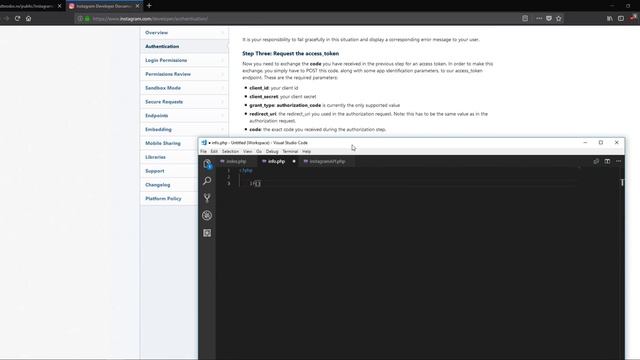Image resolution: width=640 pixels, height=360 pixels.
Task: Open the Selection menu in VS Code
Action: point(230,151)
